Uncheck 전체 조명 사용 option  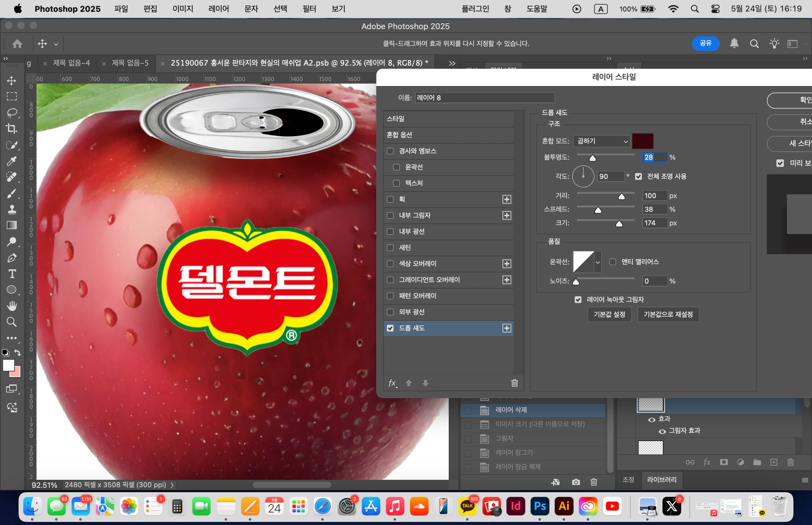(638, 176)
